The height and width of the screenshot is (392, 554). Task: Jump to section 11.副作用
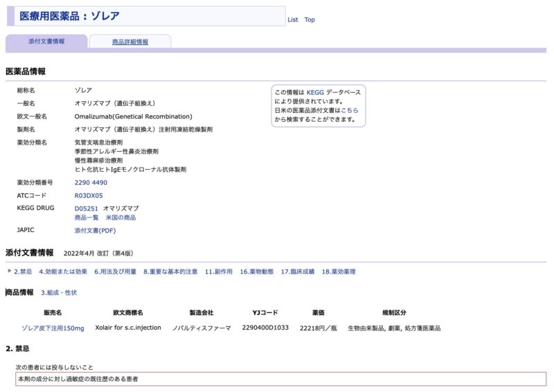tap(218, 271)
